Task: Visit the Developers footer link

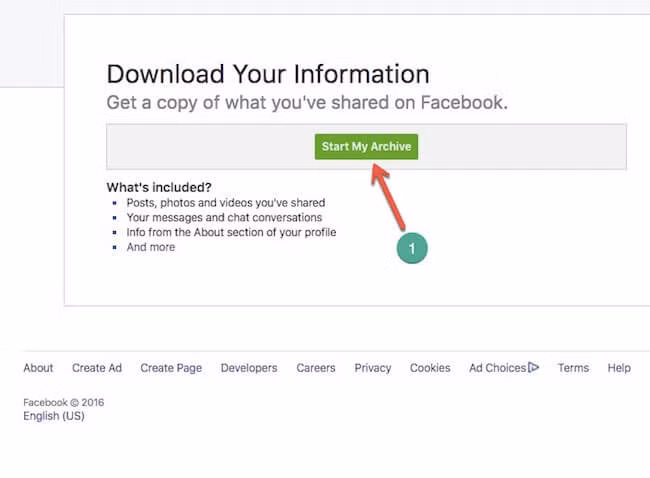Action: click(x=249, y=368)
